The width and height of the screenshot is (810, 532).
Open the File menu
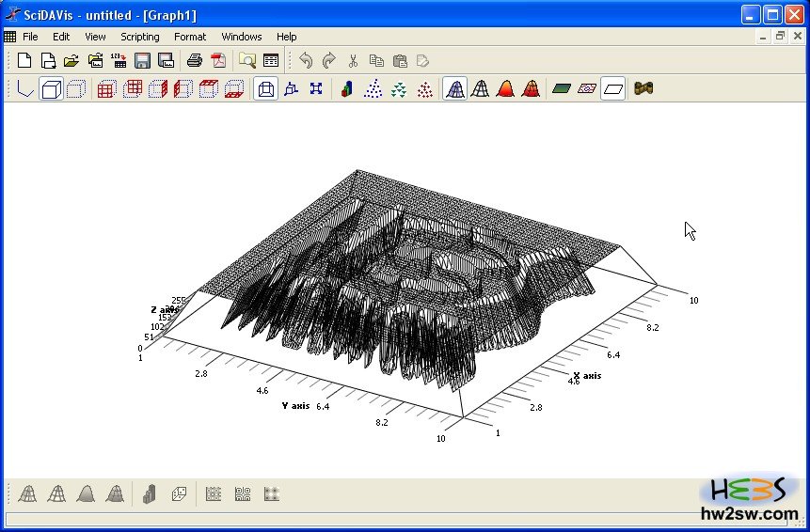coord(30,37)
